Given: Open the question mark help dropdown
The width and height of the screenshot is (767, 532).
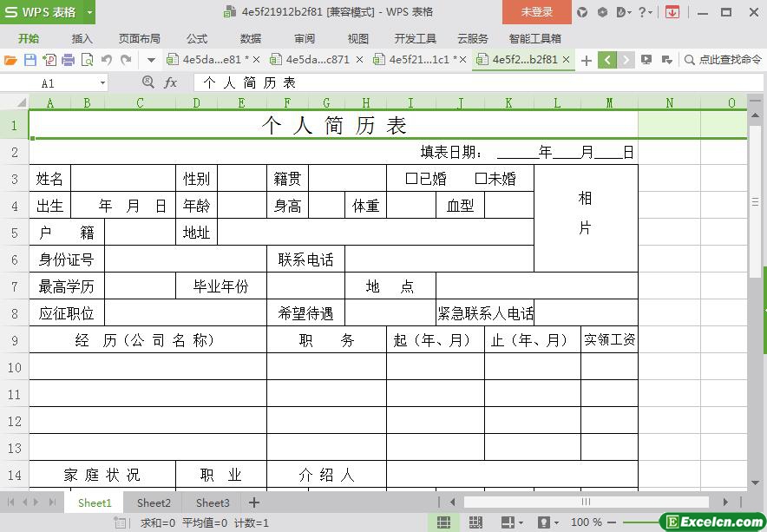Looking at the screenshot, I should [646, 12].
